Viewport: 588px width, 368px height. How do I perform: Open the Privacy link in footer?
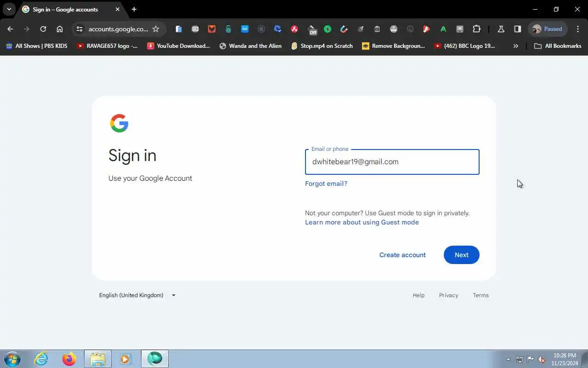point(448,295)
